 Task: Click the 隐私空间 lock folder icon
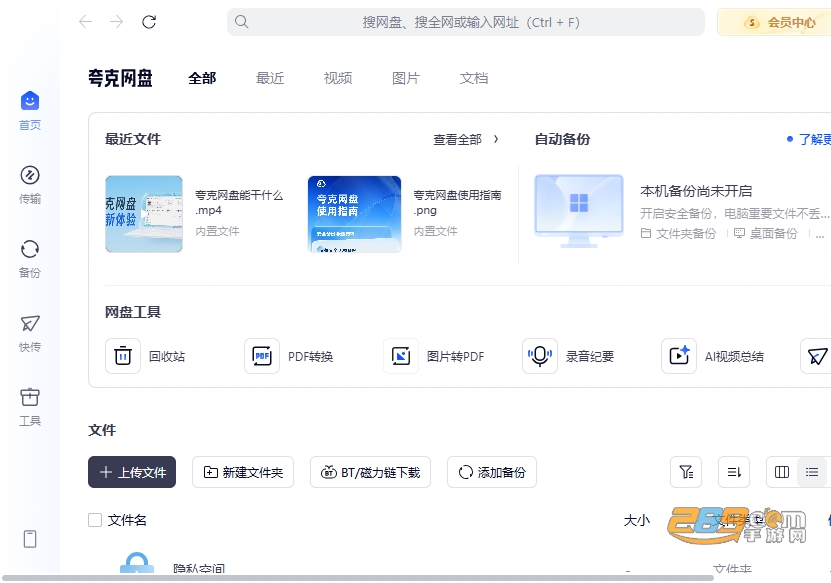137,563
